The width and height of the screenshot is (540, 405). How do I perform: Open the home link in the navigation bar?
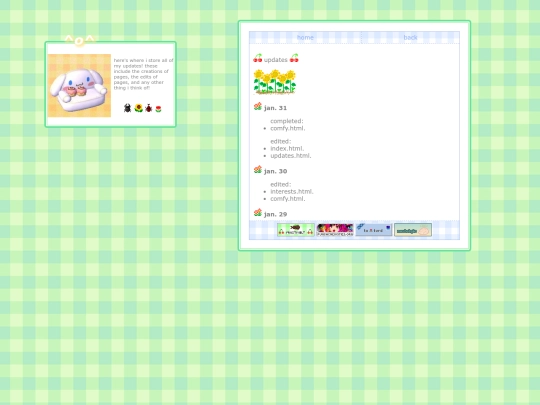[x=305, y=38]
